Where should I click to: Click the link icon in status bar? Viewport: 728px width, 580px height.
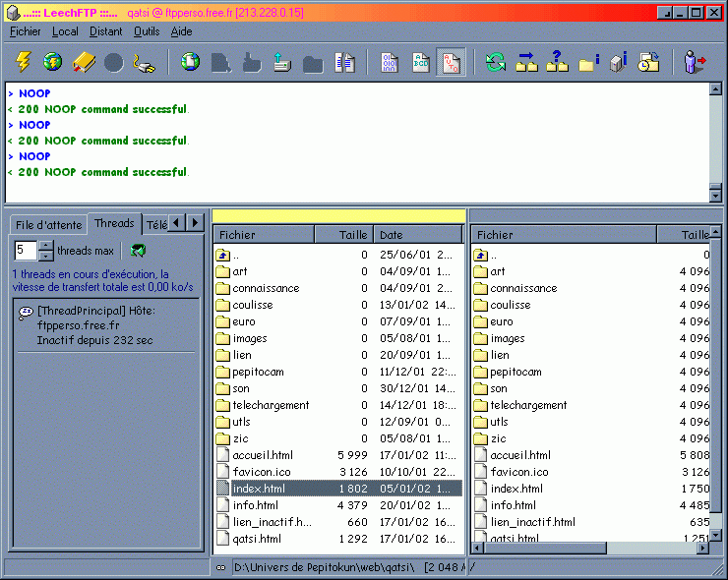[x=221, y=567]
